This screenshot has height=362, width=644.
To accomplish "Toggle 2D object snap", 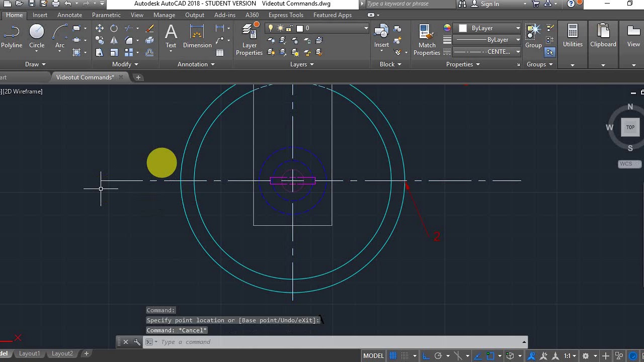I will coord(490,355).
